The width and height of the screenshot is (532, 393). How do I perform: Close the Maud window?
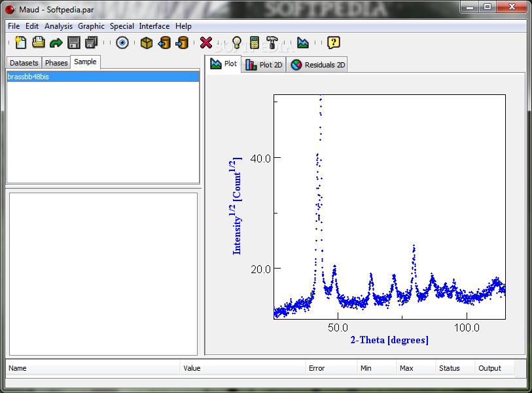[512, 7]
